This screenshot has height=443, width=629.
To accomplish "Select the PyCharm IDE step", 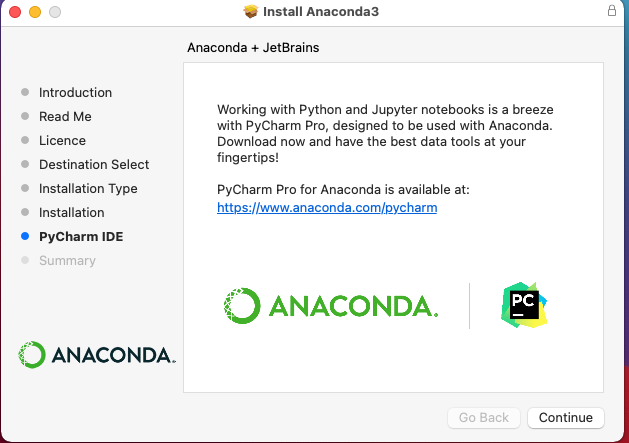I will tap(81, 237).
